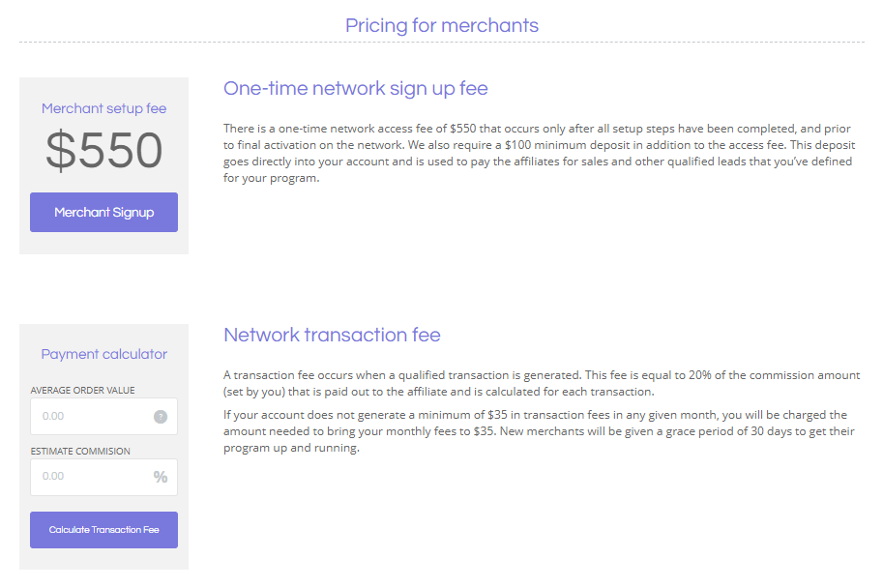Click the paragraph explaining the 20% transaction fee
The height and width of the screenshot is (588, 883).
(541, 383)
